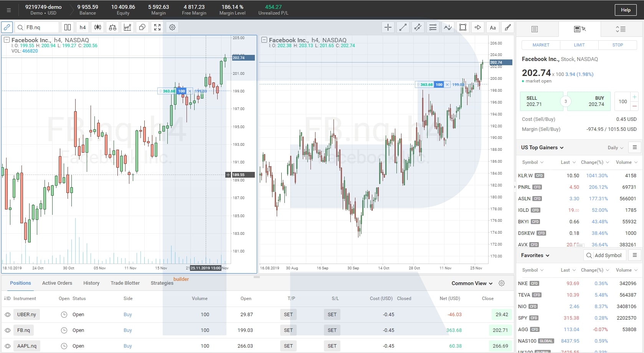
Task: Select the LIMIT order tab
Action: [579, 45]
